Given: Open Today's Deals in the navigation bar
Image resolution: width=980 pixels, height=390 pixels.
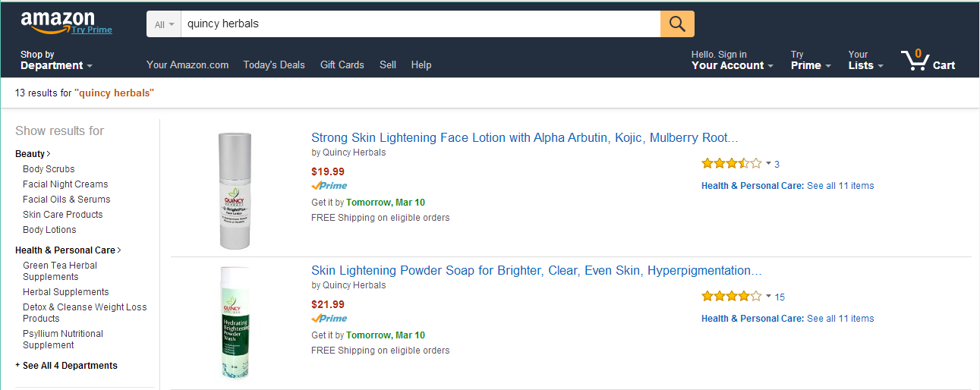Looking at the screenshot, I should point(274,65).
